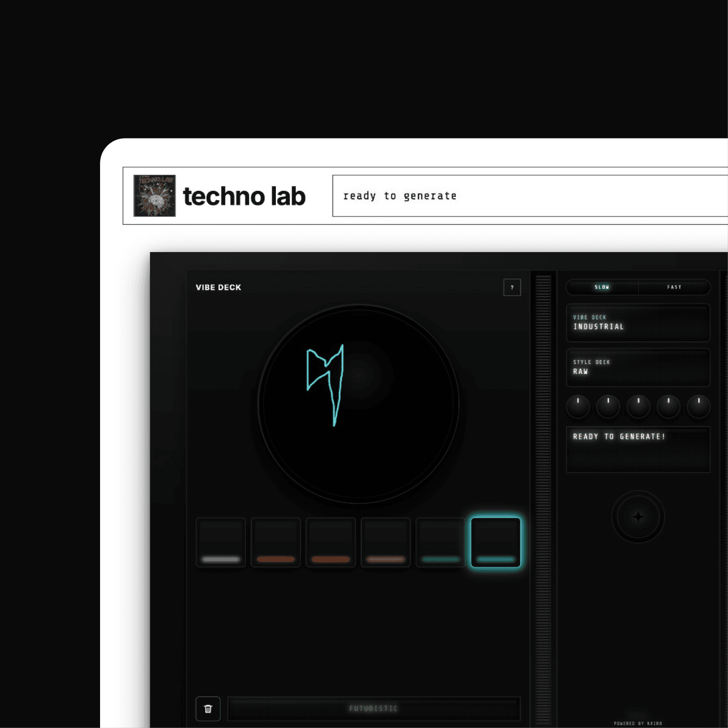Click the Style Deck RAW display
Screen dimensions: 728x728
click(x=638, y=368)
